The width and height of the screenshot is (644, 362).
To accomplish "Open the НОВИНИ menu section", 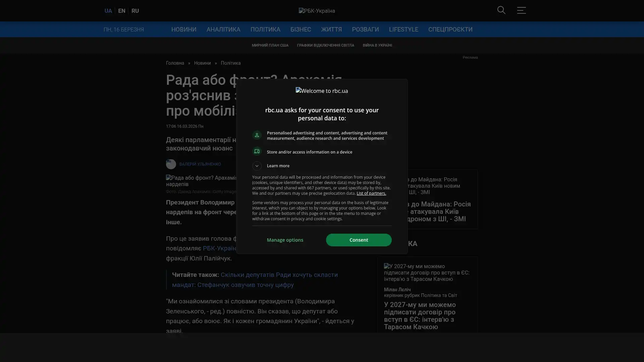I will [184, 29].
